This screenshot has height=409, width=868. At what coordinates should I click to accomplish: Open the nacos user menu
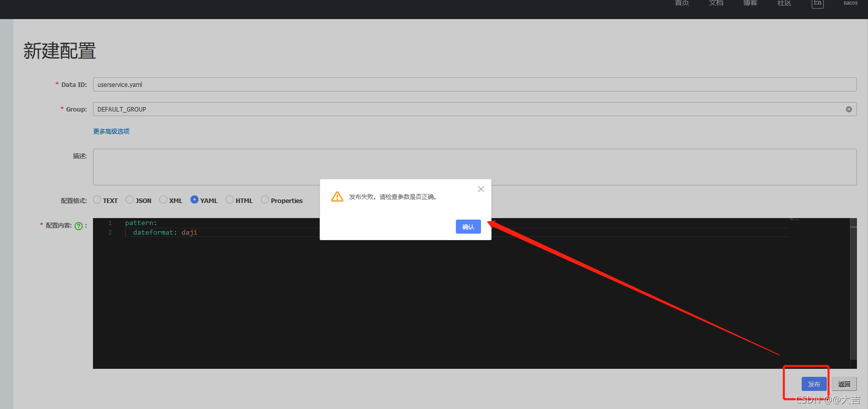(850, 3)
